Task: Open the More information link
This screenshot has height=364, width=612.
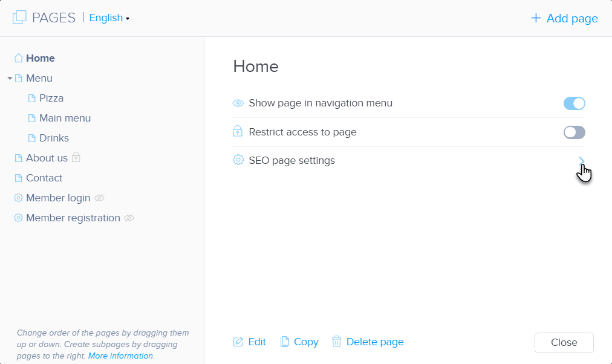Action: click(x=120, y=356)
